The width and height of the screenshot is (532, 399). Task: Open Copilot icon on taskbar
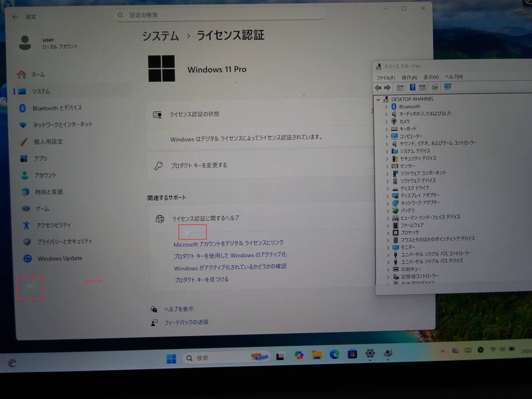299,355
